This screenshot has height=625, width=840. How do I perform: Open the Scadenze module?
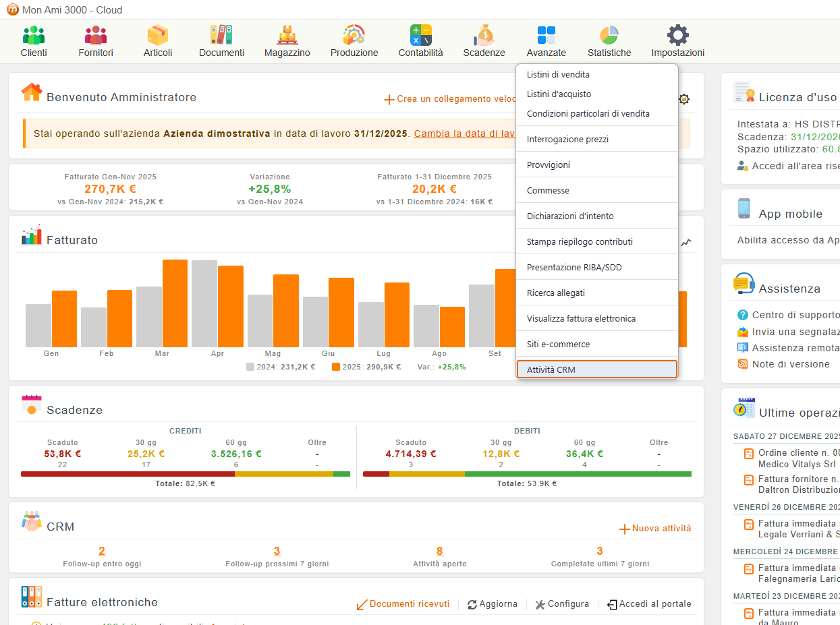484,42
